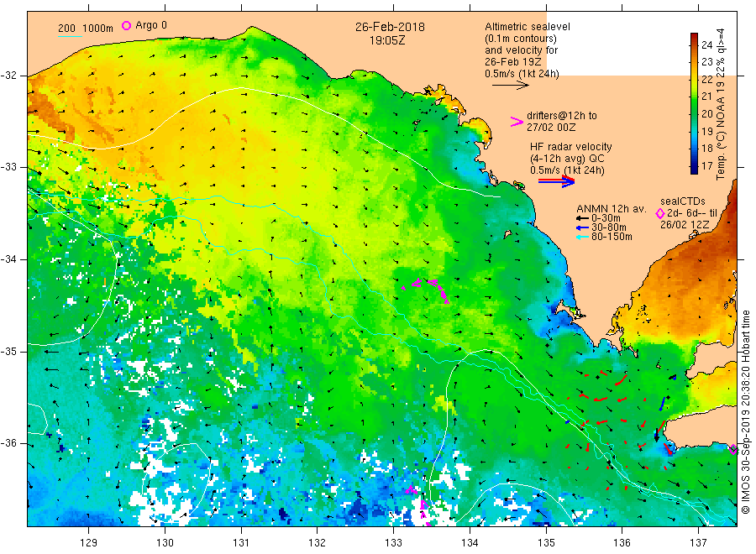756x554 pixels.
Task: Click the colorbar value 17 label
Action: pyautogui.click(x=706, y=165)
